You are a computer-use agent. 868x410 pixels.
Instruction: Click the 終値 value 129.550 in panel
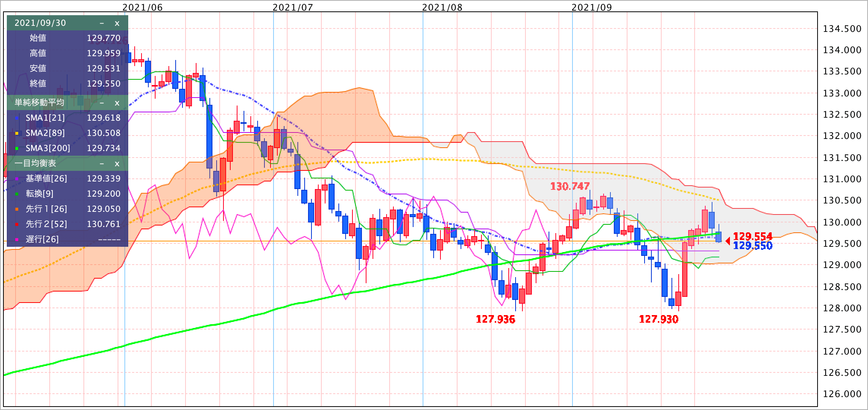[104, 84]
